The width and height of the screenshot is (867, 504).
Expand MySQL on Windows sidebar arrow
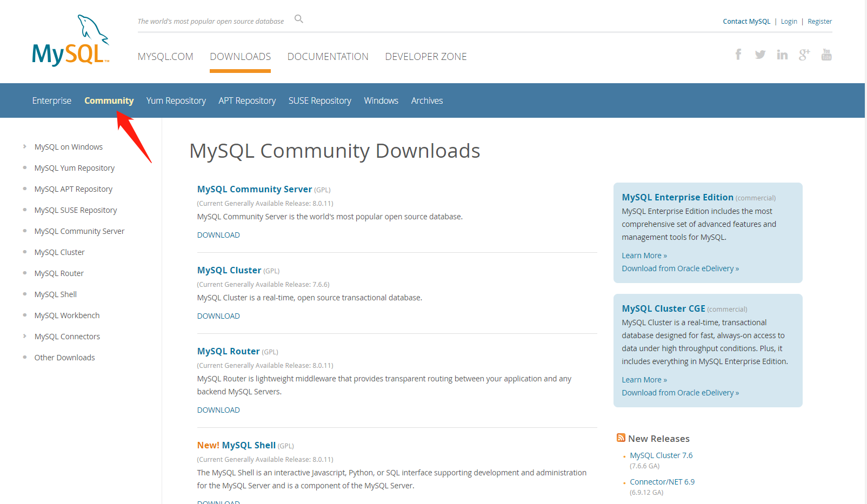(x=25, y=146)
